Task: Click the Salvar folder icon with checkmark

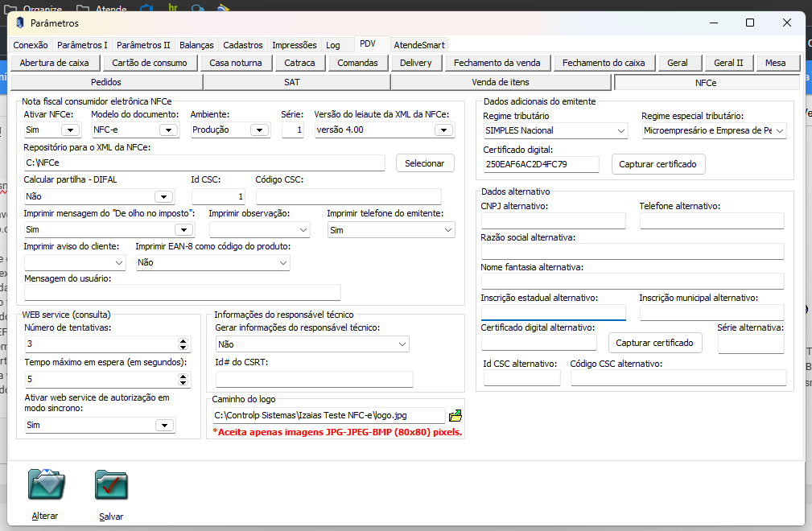Action: pyautogui.click(x=111, y=485)
